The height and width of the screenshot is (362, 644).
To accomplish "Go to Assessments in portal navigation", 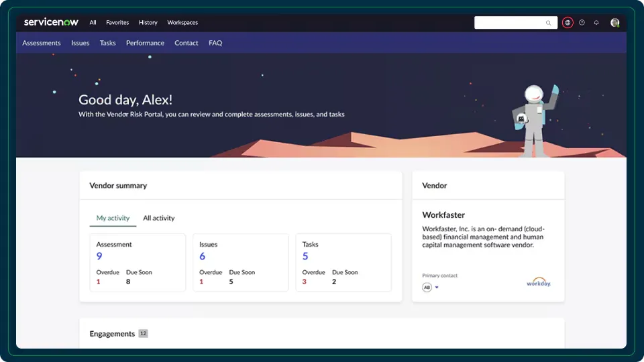I will pyautogui.click(x=42, y=43).
